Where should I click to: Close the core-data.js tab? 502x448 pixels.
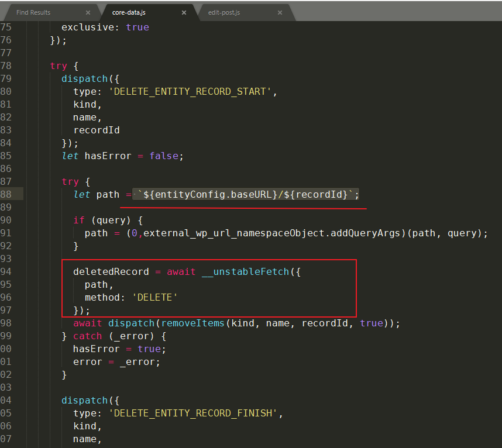point(184,12)
